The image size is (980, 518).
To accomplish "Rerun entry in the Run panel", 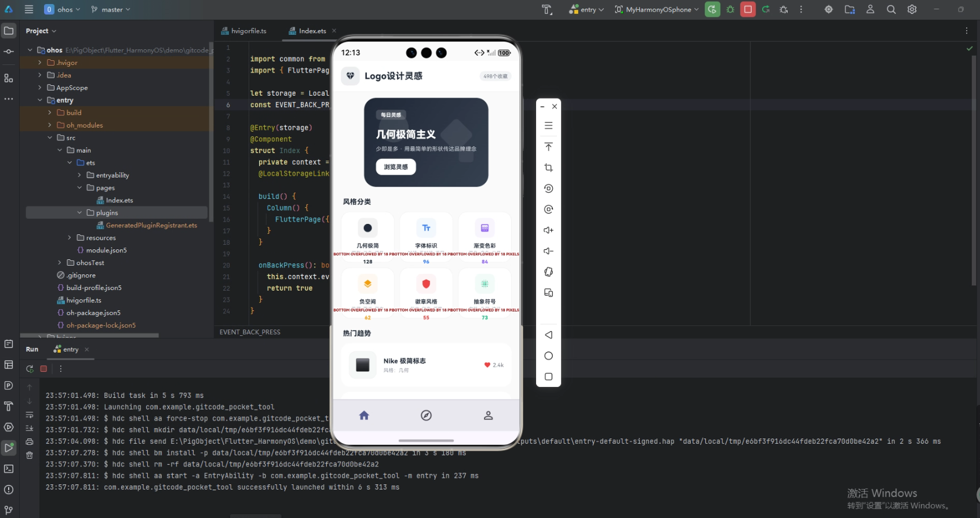I will (30, 369).
